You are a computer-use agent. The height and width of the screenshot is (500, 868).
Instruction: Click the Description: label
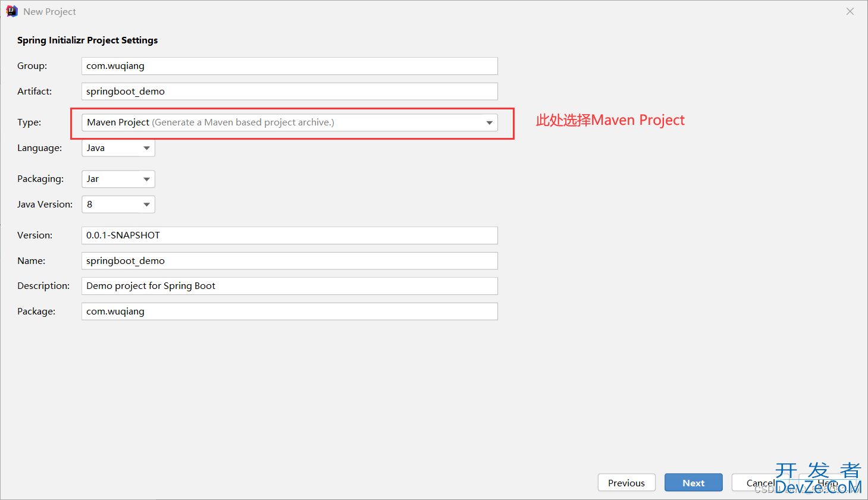(43, 286)
